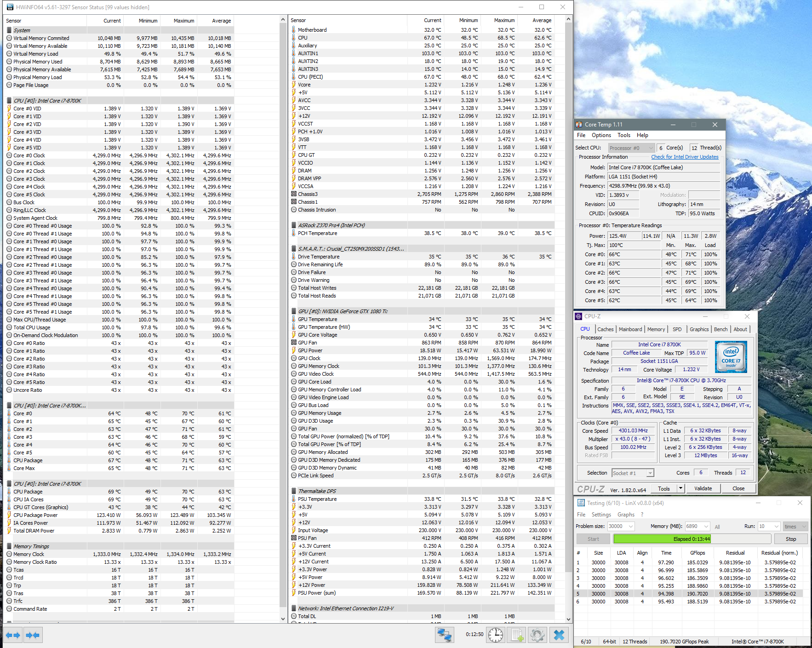Click the chip icon beside ASRock Z370 Pro4 header
Viewport: 812px width, 648px height.
pyautogui.click(x=294, y=225)
